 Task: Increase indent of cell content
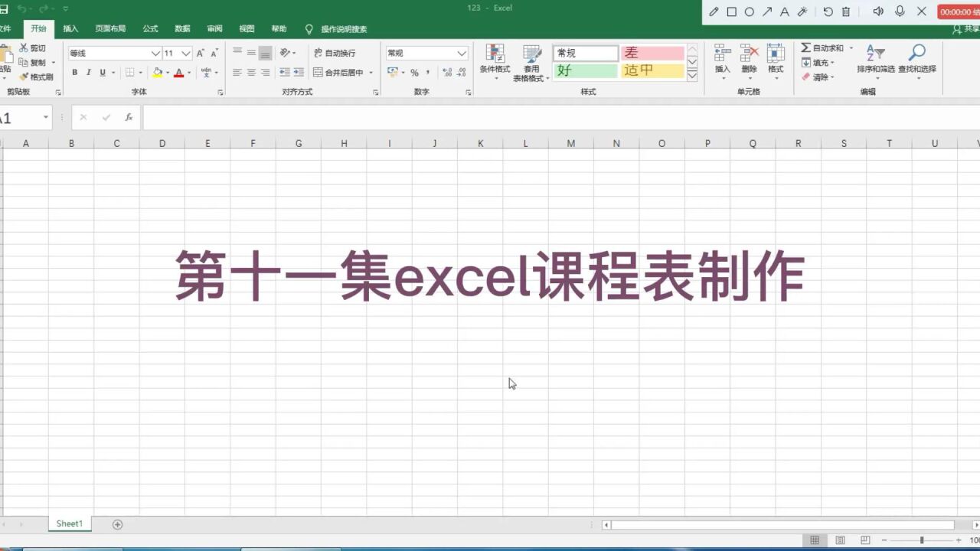pyautogui.click(x=299, y=73)
